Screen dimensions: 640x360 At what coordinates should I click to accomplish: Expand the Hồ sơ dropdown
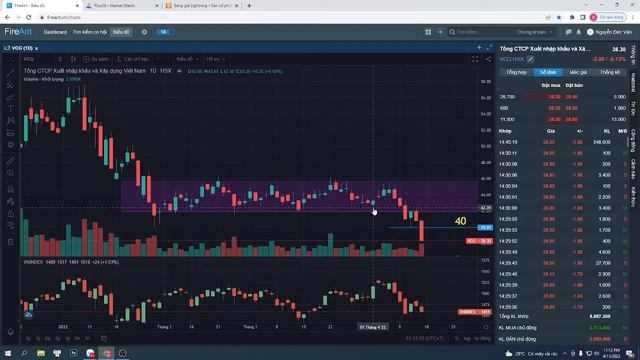(215, 59)
